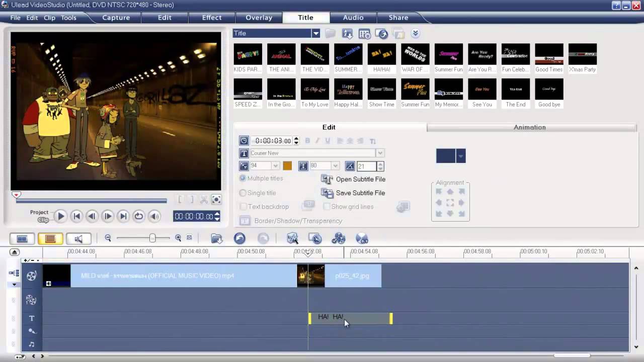Select the Overlay Track icon

31,300
